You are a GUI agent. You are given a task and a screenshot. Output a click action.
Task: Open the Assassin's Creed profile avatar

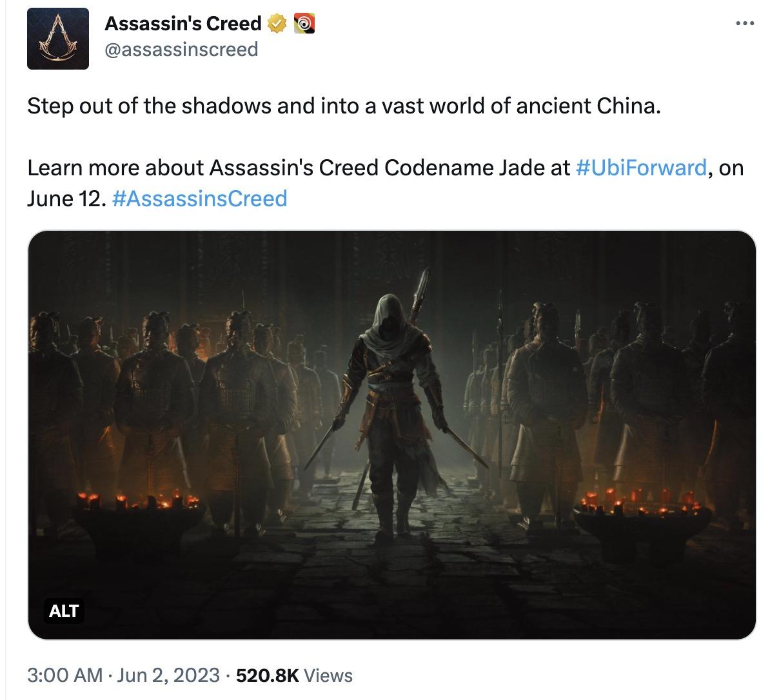57,38
